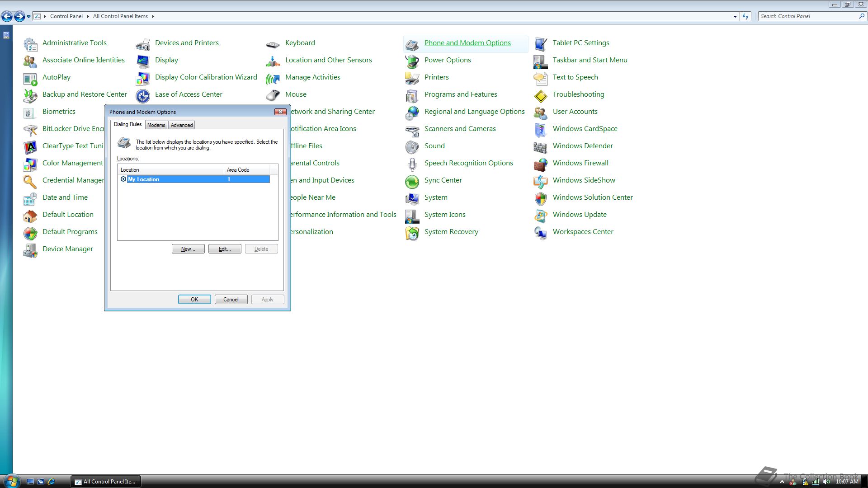Show hidden tray icons arrow
868x488 pixels.
(x=782, y=482)
